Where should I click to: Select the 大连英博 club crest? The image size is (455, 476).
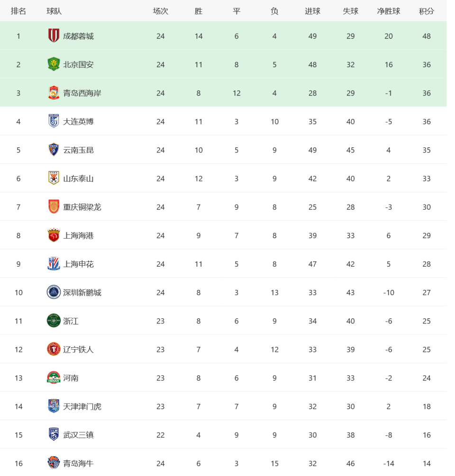54,121
